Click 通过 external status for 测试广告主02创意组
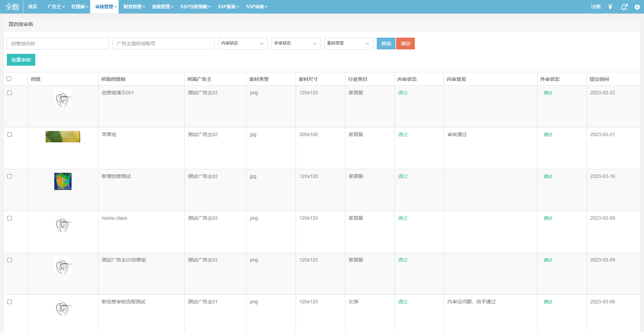Viewport: 644px width, 332px height. 548,260
